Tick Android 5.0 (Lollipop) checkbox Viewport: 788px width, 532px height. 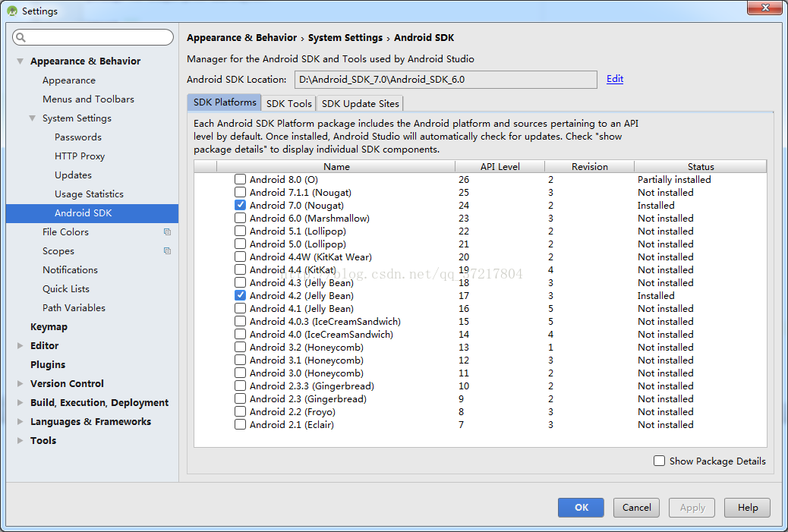pos(240,244)
